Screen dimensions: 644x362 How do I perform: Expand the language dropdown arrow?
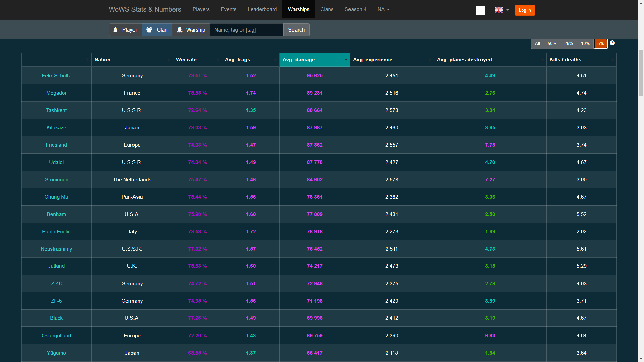(508, 10)
